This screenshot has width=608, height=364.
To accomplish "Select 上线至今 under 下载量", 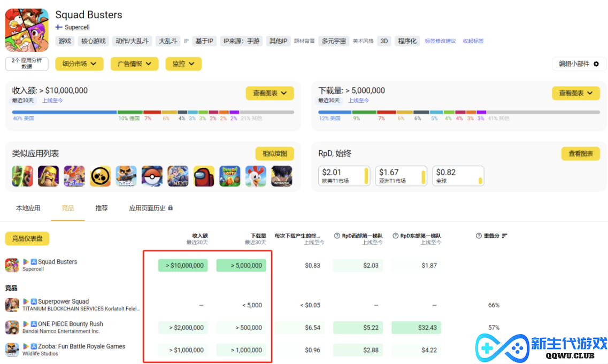I will (359, 100).
